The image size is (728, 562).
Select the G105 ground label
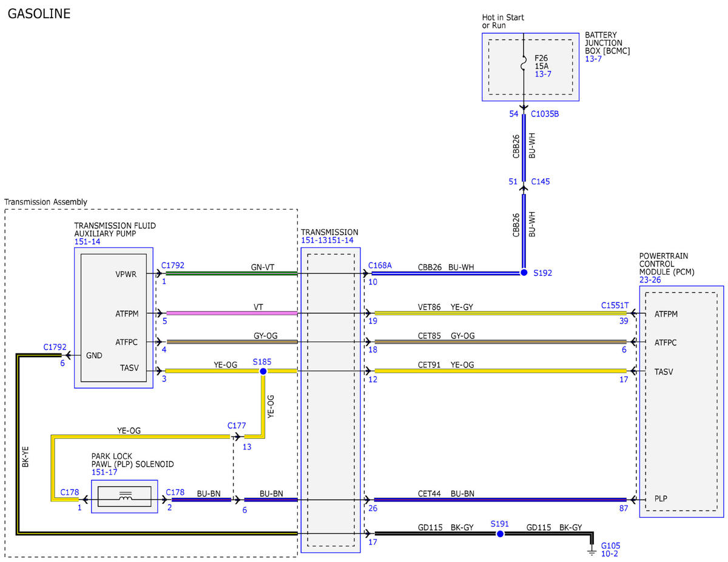(611, 545)
